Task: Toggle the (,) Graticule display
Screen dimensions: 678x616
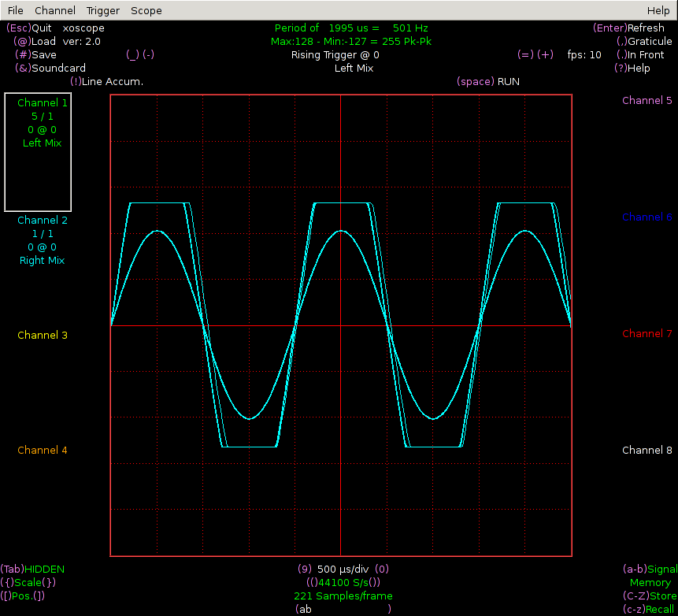Action: [644, 42]
